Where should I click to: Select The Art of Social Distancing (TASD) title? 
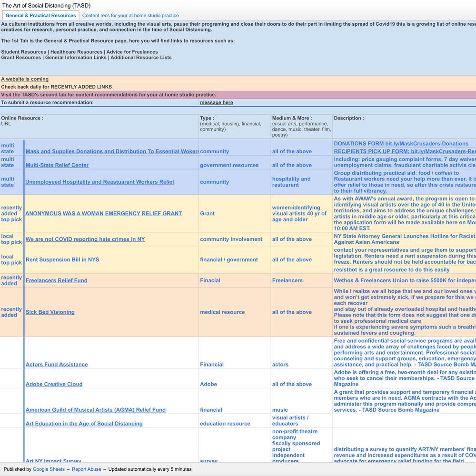click(x=46, y=5)
